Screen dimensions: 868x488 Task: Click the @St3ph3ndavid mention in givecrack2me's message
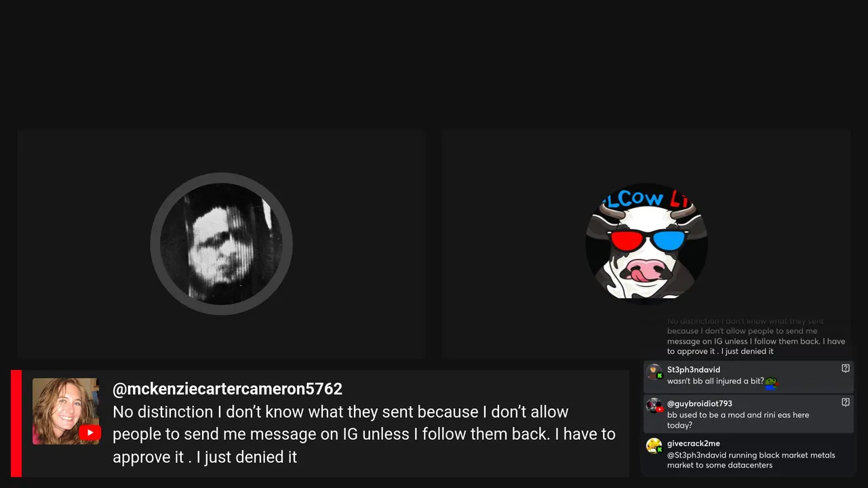point(694,455)
